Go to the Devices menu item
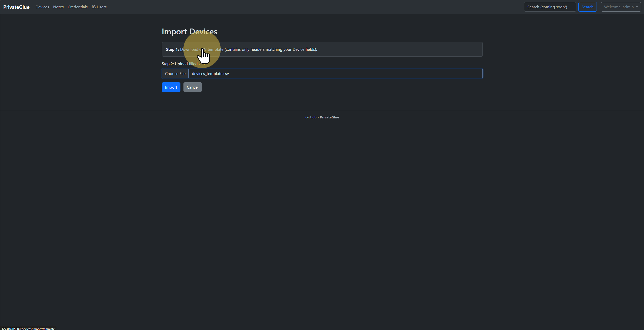Viewport: 644px width, 330px height. coord(42,7)
